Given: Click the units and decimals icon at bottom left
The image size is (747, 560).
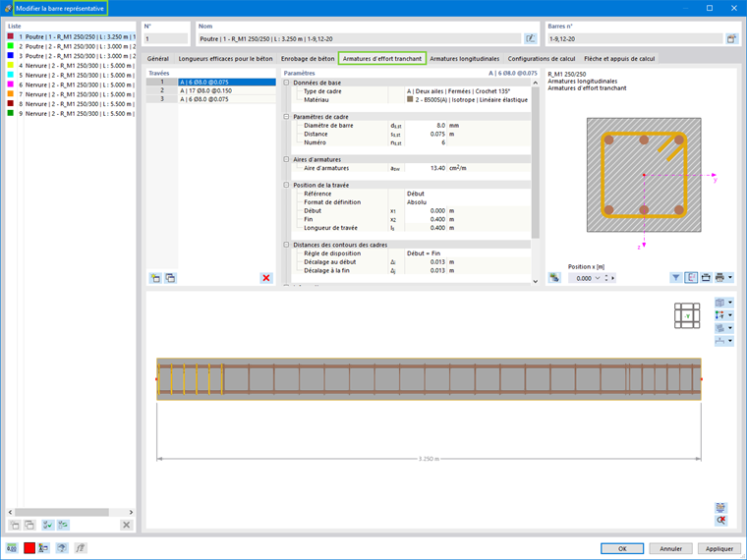Looking at the screenshot, I should [12, 548].
